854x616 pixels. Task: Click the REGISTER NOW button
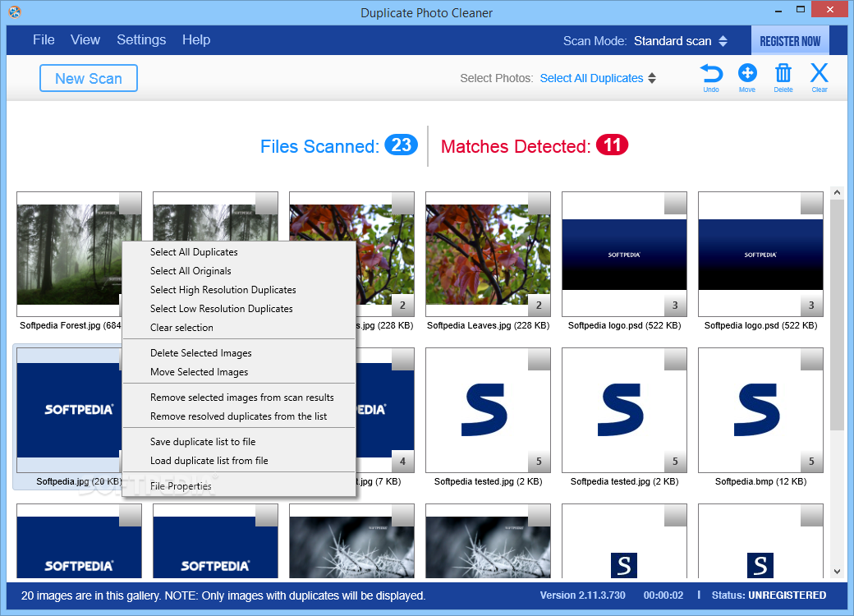coord(790,41)
